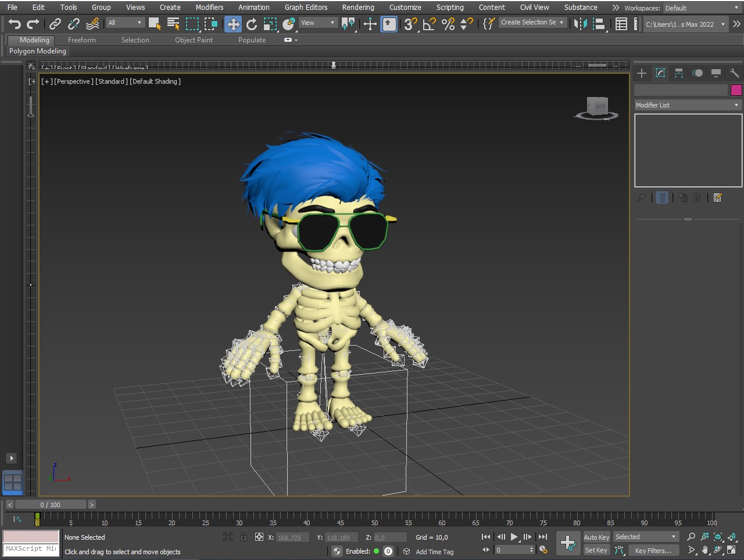Expand the Modifier List dropdown
The height and width of the screenshot is (560, 744).
click(x=688, y=105)
